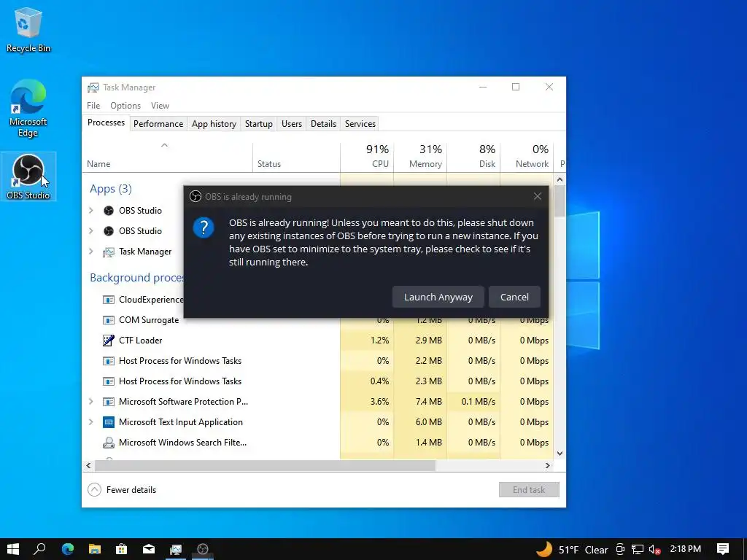Select the COM Surrogate process row

318,320
